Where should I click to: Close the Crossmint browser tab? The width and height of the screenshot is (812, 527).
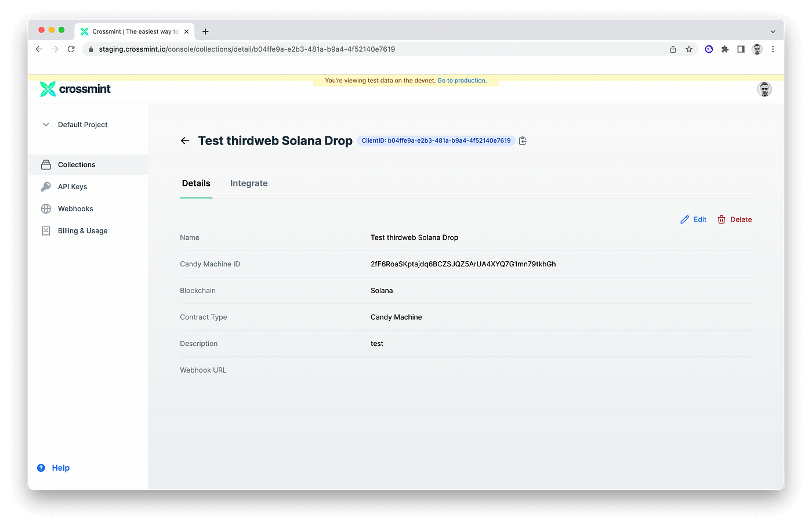(x=186, y=31)
